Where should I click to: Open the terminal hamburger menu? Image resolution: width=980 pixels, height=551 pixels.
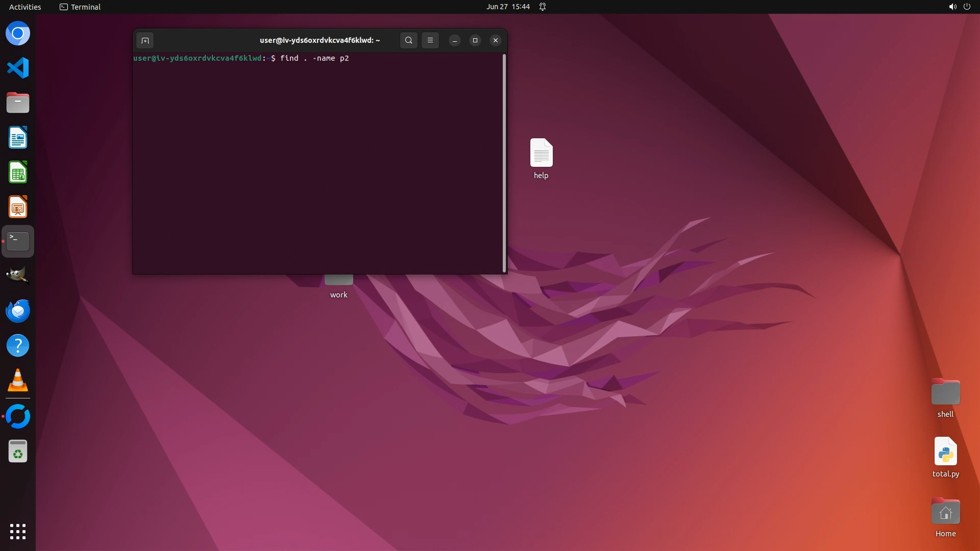(430, 40)
